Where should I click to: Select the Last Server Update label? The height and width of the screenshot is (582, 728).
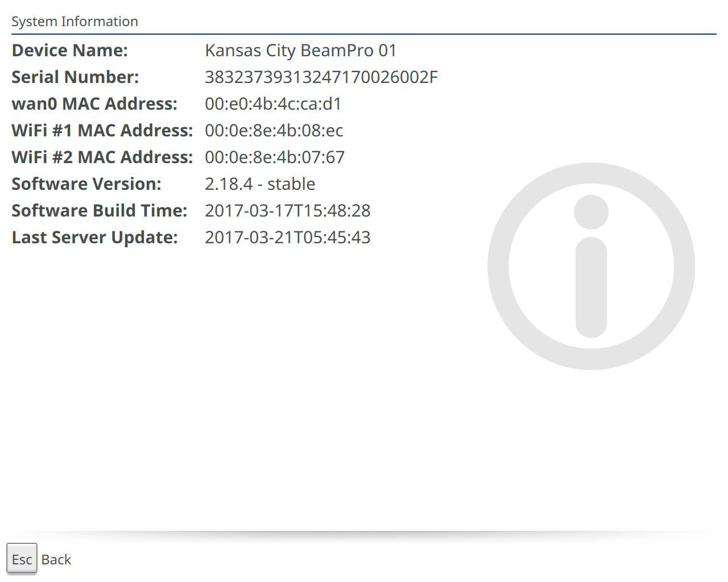click(94, 238)
